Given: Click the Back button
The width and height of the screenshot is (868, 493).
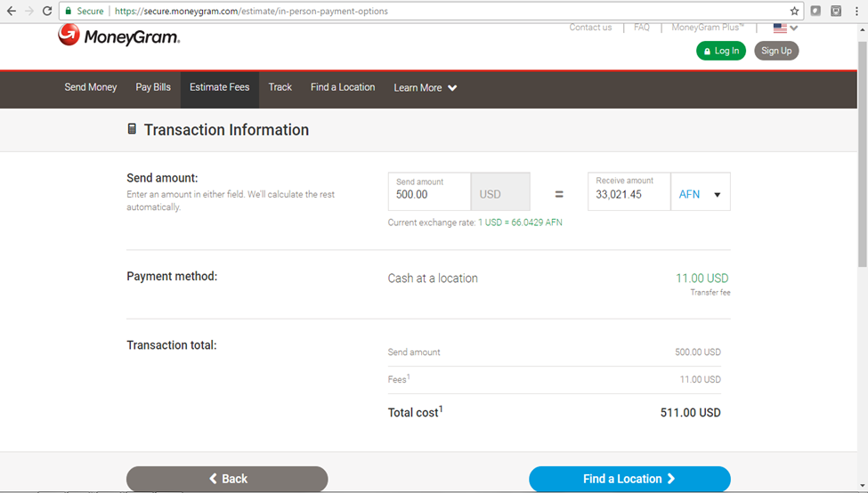Looking at the screenshot, I should (227, 479).
